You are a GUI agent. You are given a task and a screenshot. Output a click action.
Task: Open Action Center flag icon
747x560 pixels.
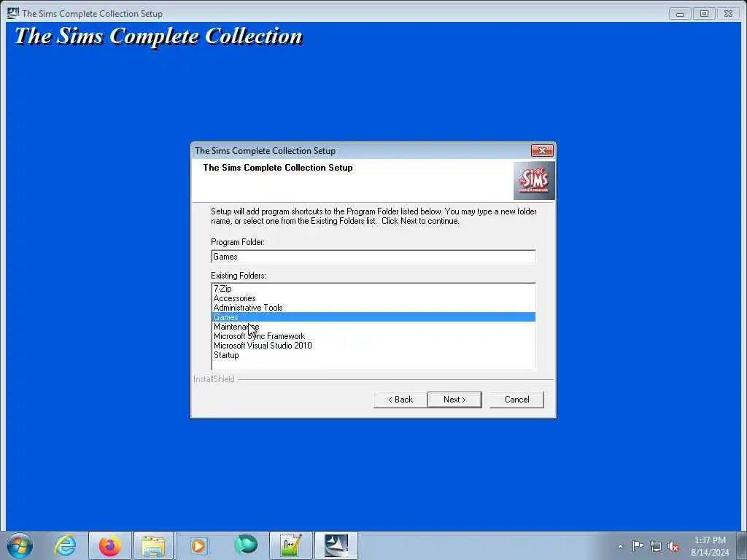(x=638, y=545)
